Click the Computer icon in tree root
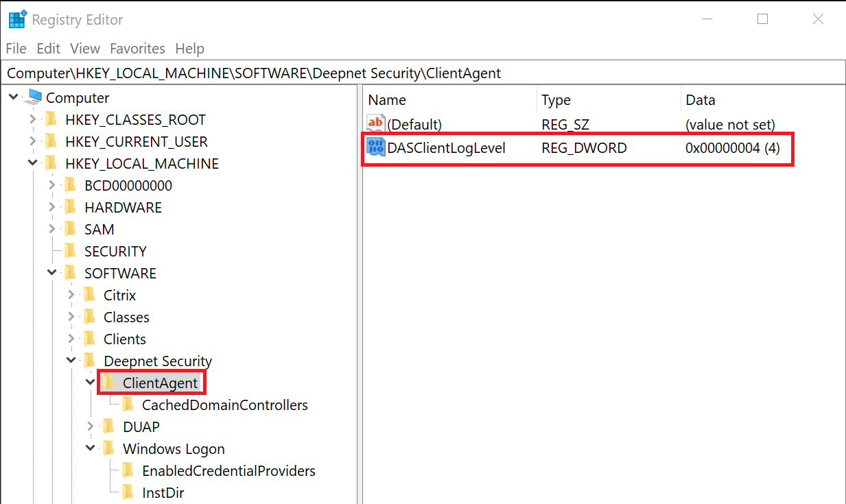Image resolution: width=846 pixels, height=504 pixels. pyautogui.click(x=33, y=98)
